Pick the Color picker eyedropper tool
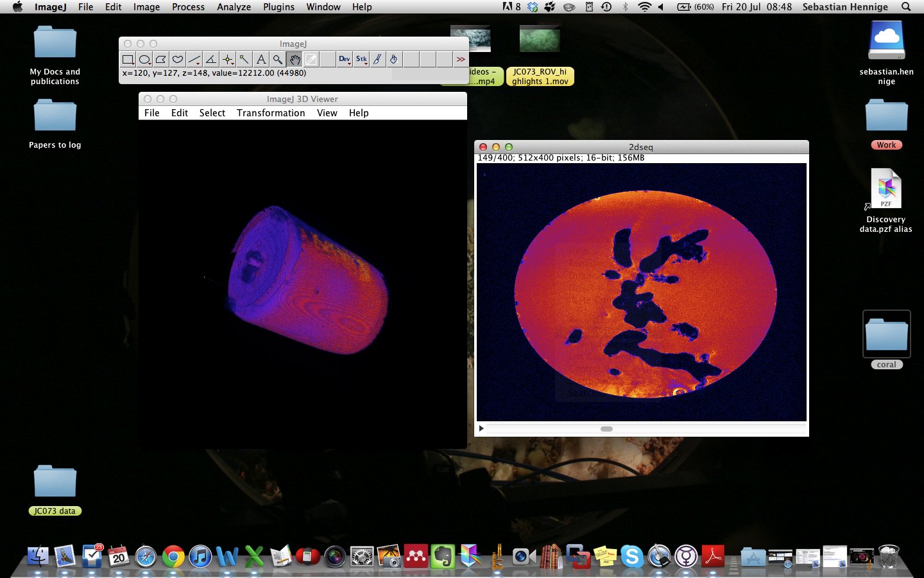 pyautogui.click(x=311, y=60)
